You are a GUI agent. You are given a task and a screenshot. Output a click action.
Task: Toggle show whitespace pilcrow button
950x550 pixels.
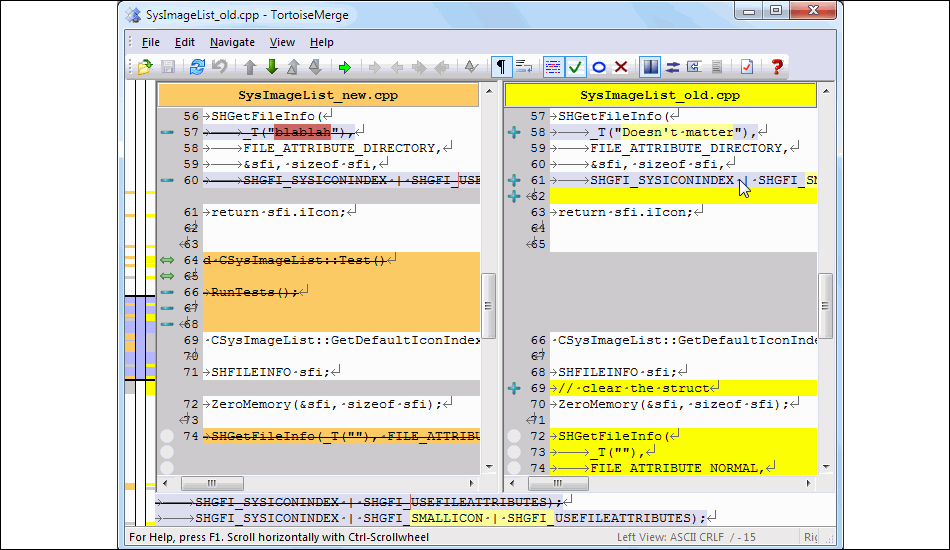tap(501, 67)
